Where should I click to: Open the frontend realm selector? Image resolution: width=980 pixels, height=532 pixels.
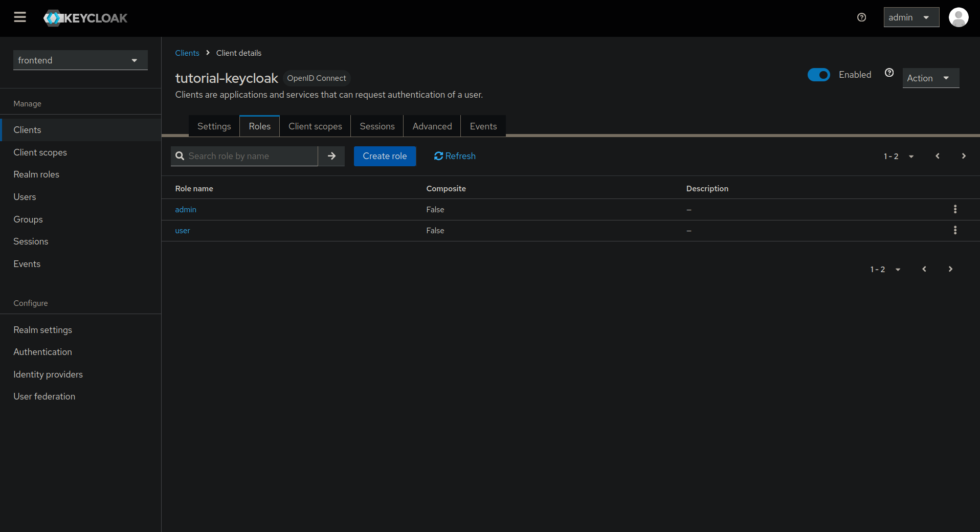coord(80,60)
